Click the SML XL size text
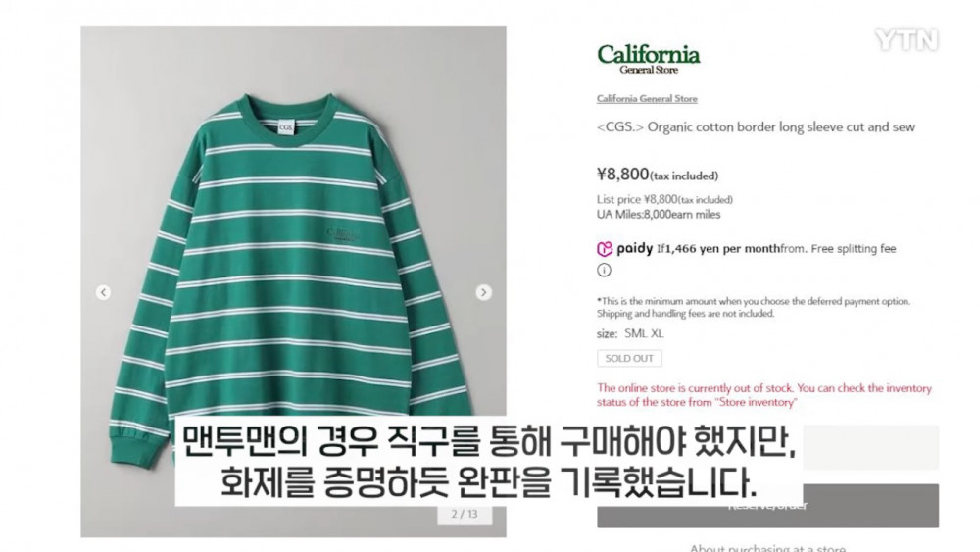The height and width of the screenshot is (552, 980). point(644,333)
